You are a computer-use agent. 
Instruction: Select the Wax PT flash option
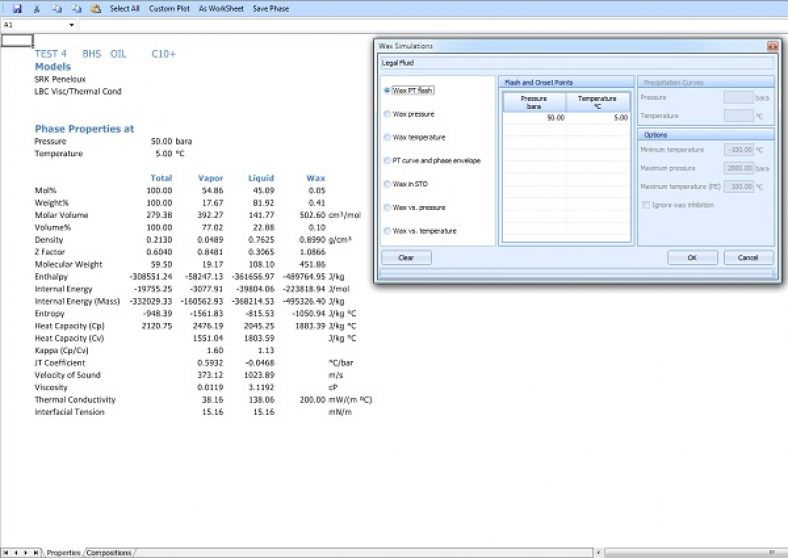tap(387, 90)
